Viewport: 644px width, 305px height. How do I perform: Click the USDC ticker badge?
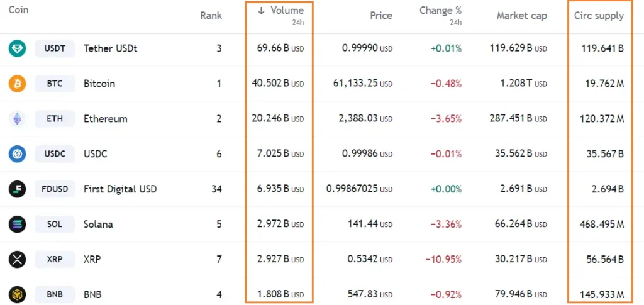click(x=55, y=154)
